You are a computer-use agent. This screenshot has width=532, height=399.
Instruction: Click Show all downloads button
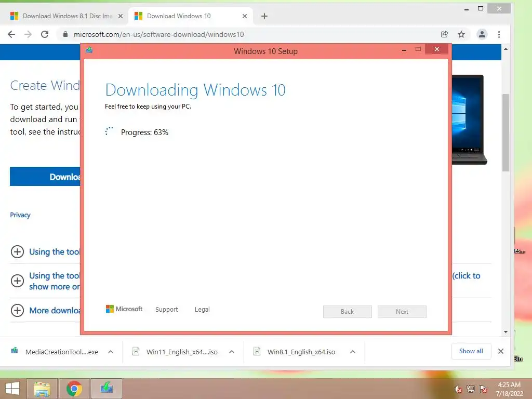pos(471,351)
